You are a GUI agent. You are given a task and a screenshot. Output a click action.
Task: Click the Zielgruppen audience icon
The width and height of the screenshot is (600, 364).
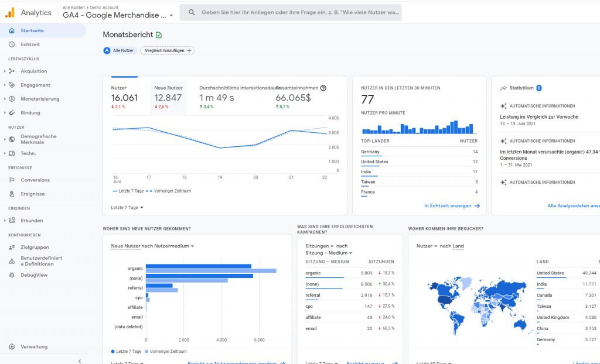12,248
